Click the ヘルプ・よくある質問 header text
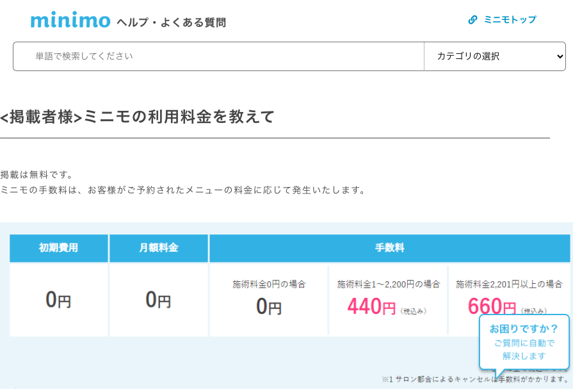 172,22
